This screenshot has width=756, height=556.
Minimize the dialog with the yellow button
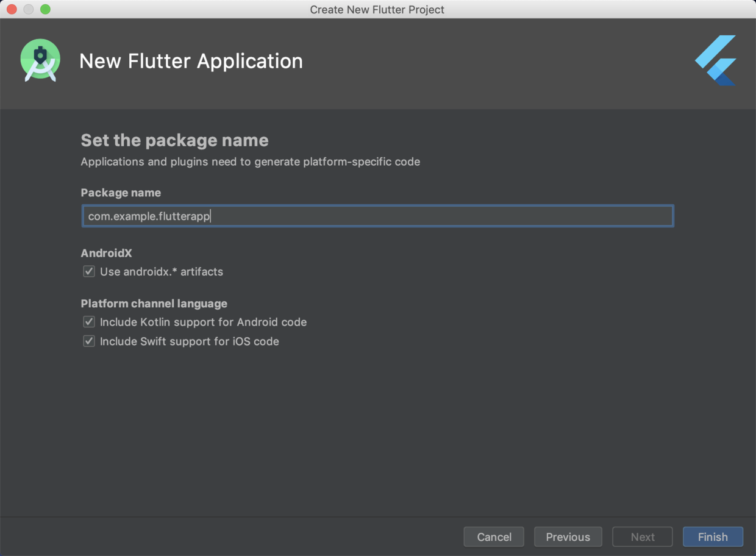[28, 9]
